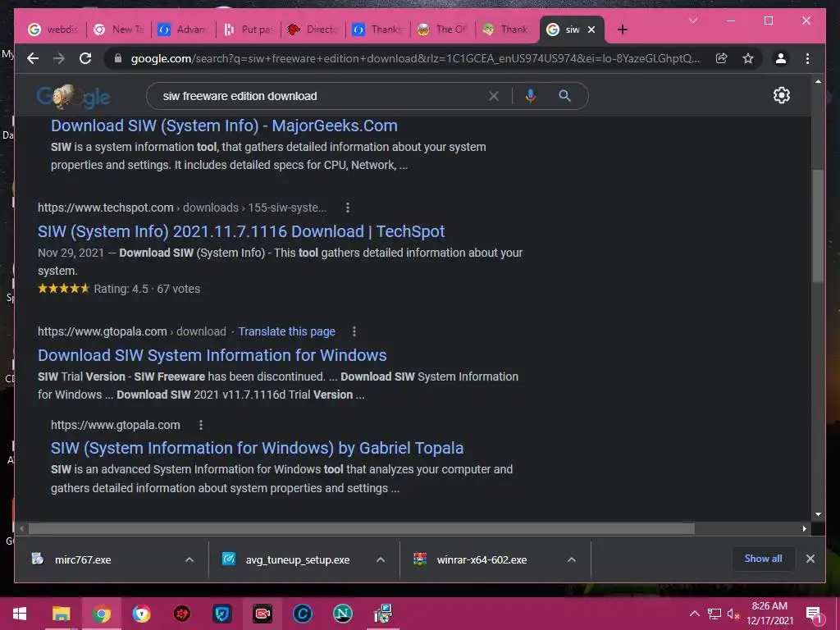The image size is (840, 630).
Task: Start voice search with the microphone
Action: tap(531, 96)
